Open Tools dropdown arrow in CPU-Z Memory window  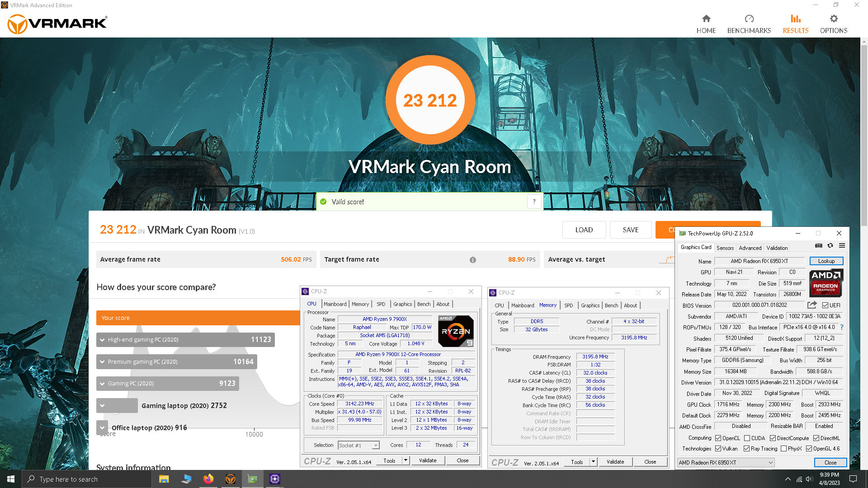593,462
